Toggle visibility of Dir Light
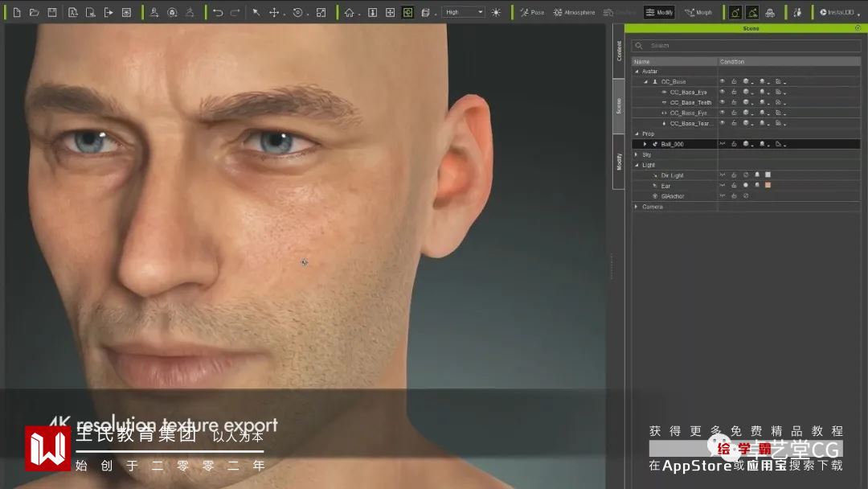Viewport: 868px width, 489px height. (723, 175)
